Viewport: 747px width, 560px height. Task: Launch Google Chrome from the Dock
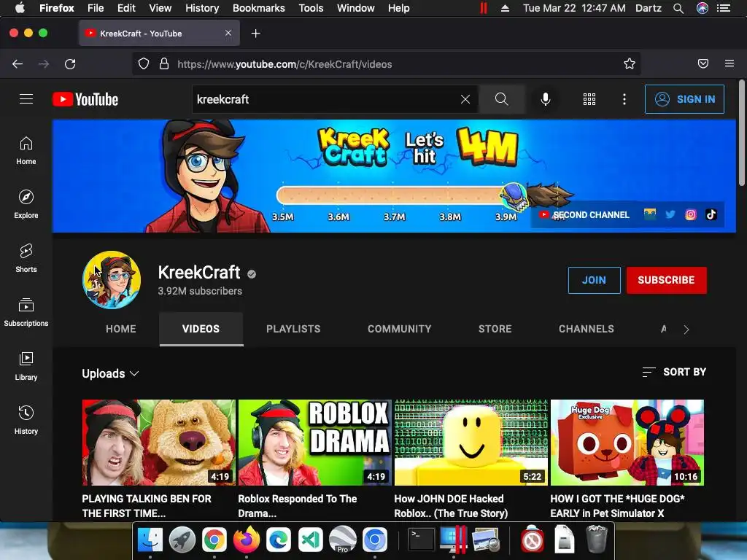(x=214, y=540)
